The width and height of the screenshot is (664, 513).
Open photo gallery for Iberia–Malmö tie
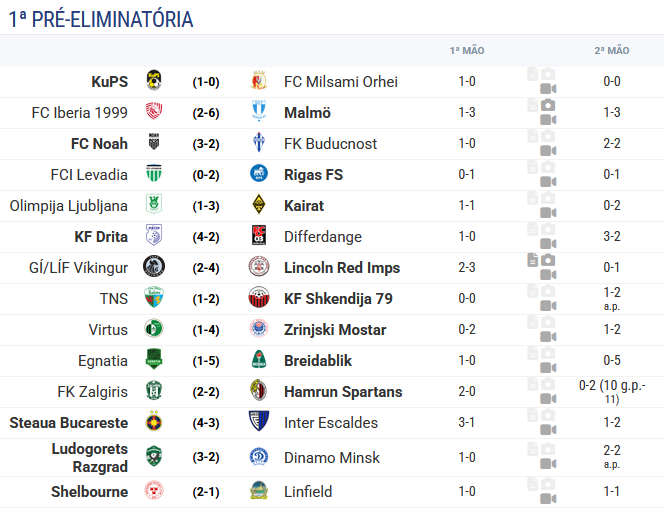[548, 105]
